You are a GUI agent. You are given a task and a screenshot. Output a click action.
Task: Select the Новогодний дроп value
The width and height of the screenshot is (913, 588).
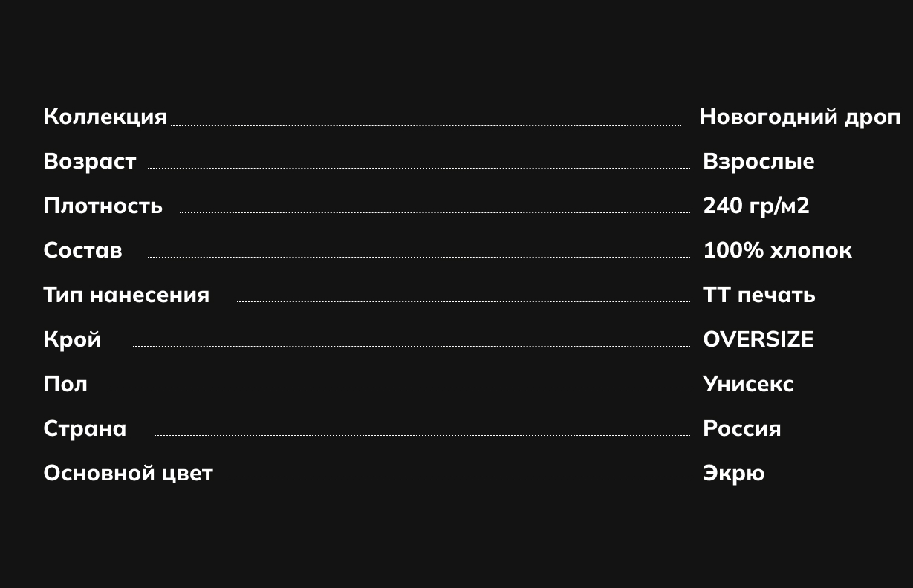pyautogui.click(x=799, y=117)
